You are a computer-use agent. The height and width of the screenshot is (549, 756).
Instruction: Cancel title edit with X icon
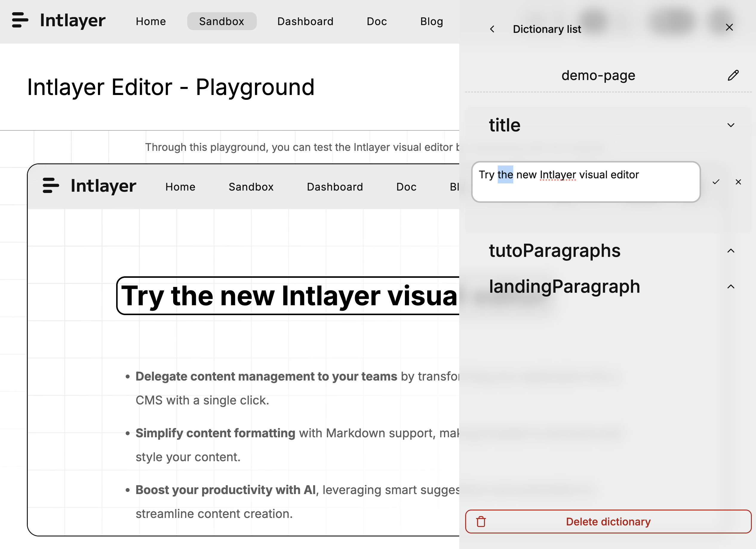pos(738,182)
